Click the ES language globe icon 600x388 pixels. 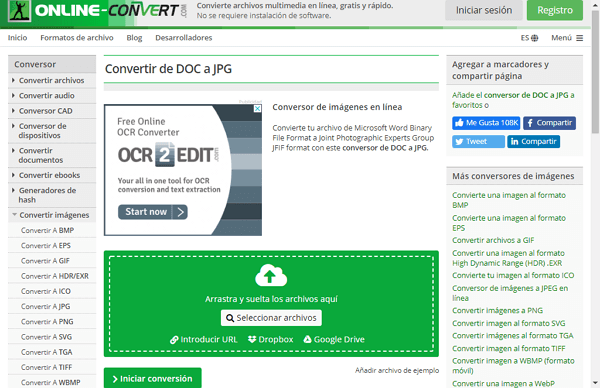click(535, 38)
